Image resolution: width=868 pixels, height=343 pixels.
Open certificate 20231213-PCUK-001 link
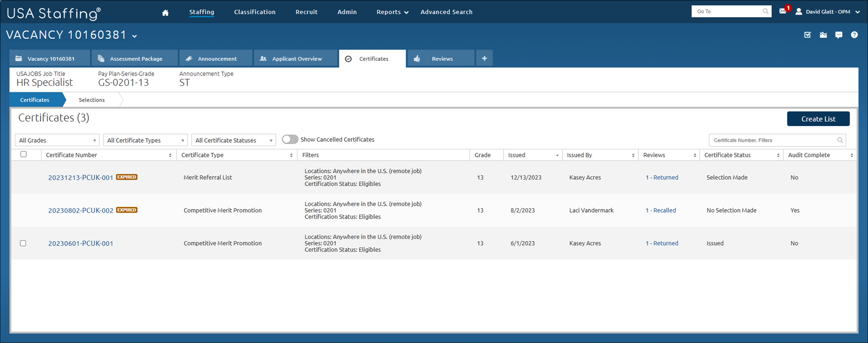80,177
